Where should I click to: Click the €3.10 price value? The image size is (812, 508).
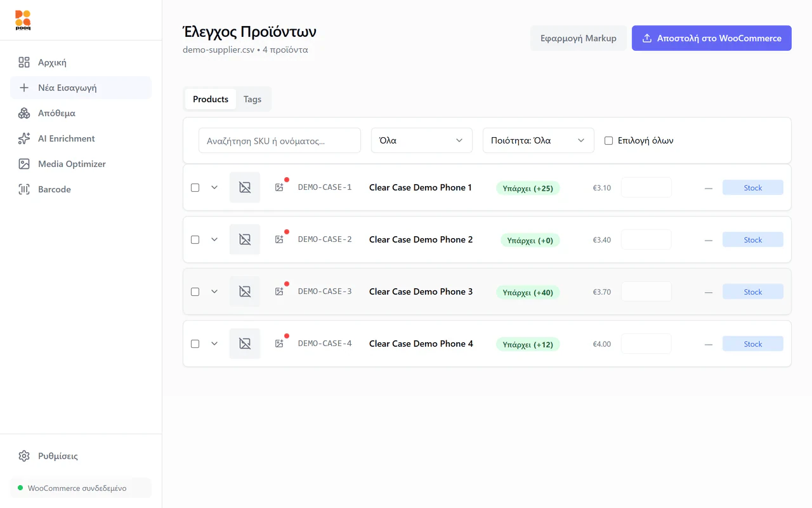(x=602, y=188)
